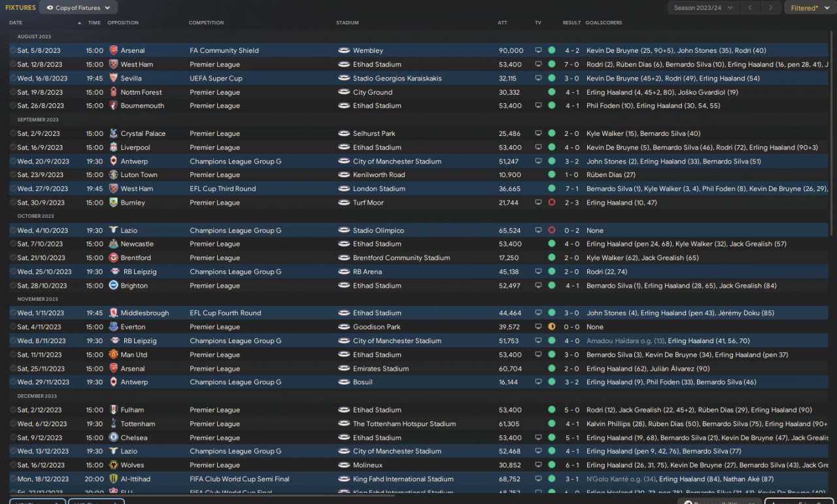Open the EFL Cup Third Round competition link
This screenshot has width=837, height=504.
[x=223, y=189]
